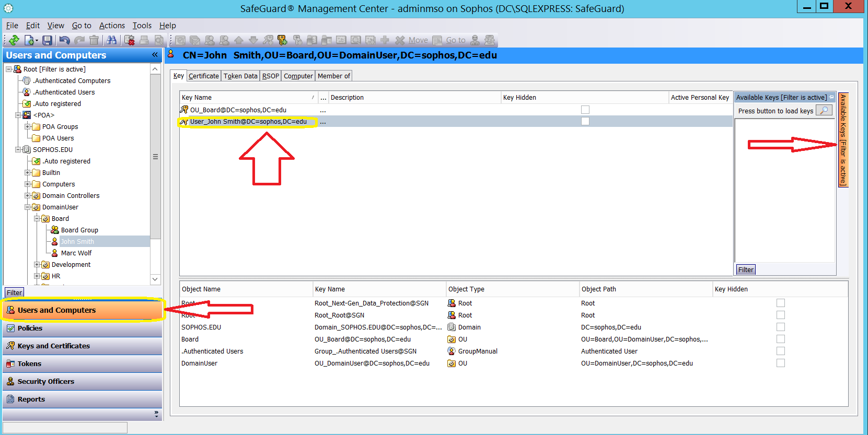Click the user icon beside John Smith in tree
Viewport: 868px width, 435px height.
(55, 241)
